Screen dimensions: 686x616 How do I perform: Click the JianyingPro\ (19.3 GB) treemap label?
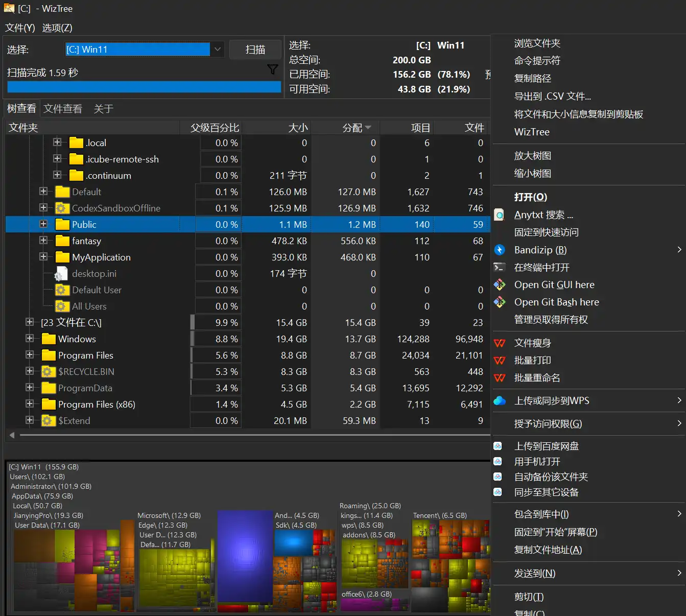[49, 515]
